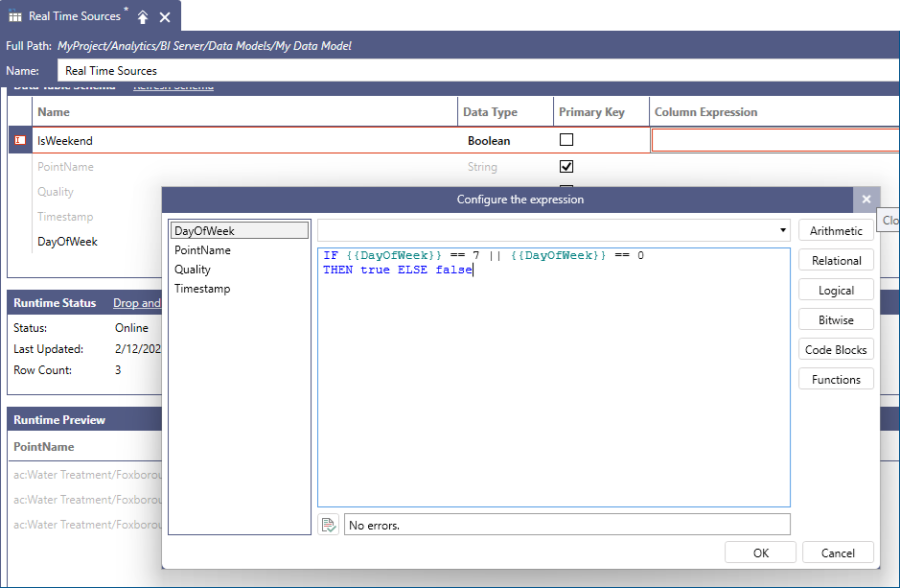Click the error indicator icon on IsWeekend row
Viewport: 900px width, 588px height.
point(18,140)
